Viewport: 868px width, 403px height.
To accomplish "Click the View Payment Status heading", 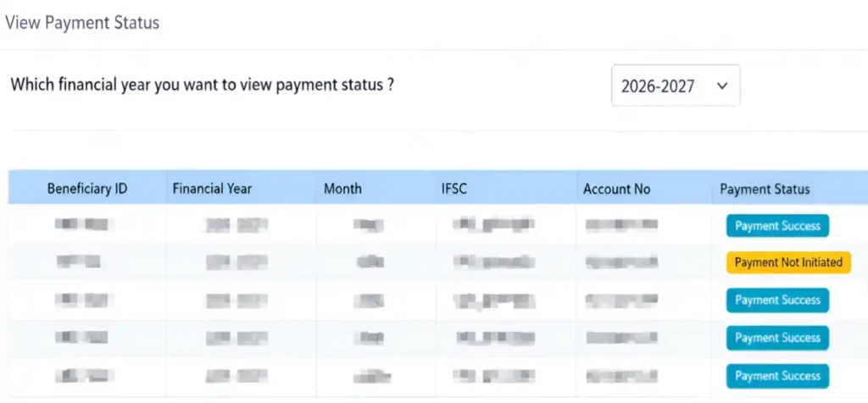I will (x=82, y=23).
